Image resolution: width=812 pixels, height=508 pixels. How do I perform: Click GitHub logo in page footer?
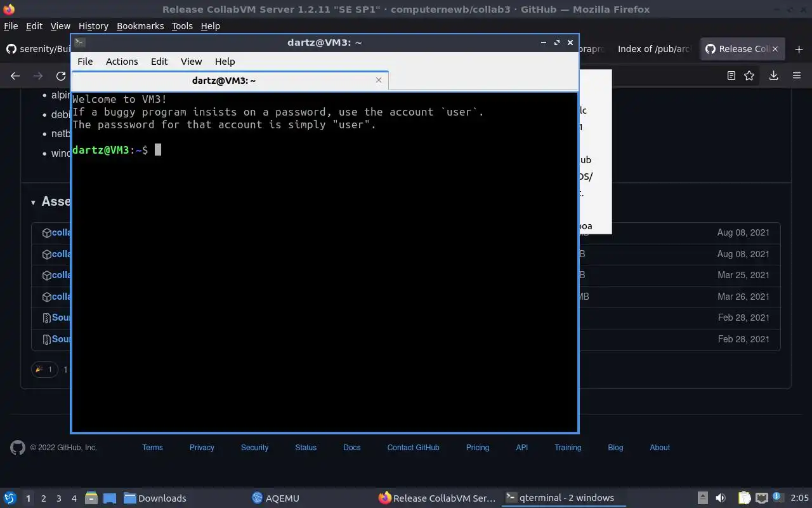click(x=18, y=448)
